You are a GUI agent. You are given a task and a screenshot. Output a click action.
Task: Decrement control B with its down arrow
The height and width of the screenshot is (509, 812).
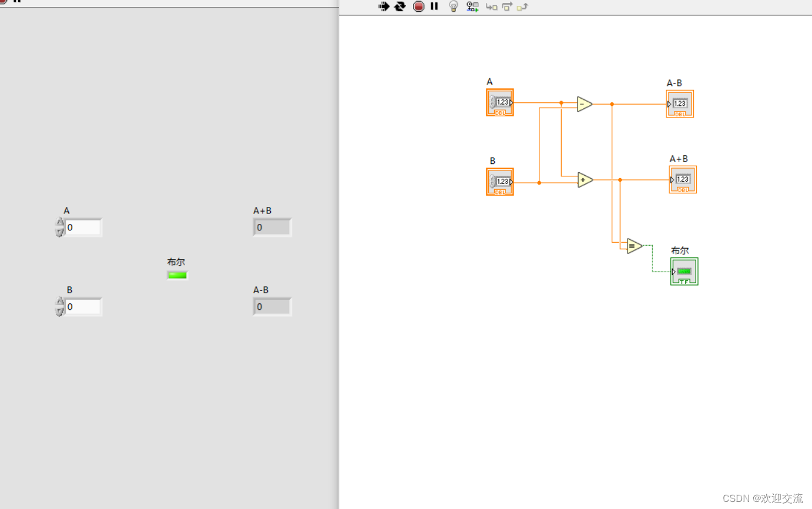pyautogui.click(x=60, y=311)
